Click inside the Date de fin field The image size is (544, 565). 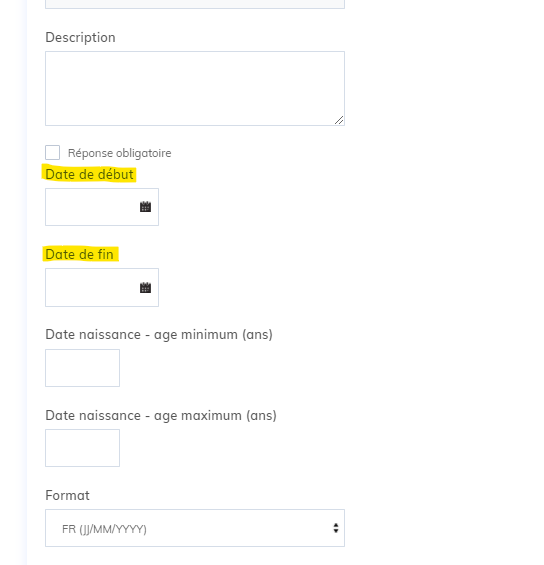click(x=102, y=288)
